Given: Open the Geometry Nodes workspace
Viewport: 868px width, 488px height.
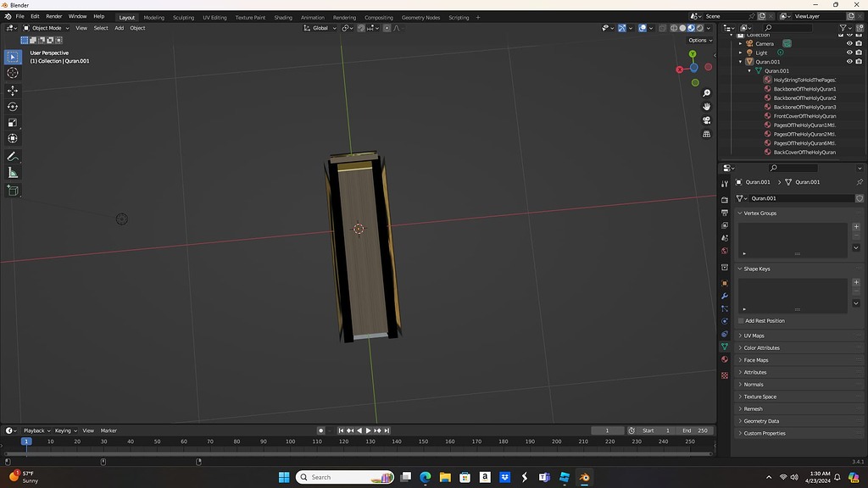Looking at the screenshot, I should click(x=422, y=17).
